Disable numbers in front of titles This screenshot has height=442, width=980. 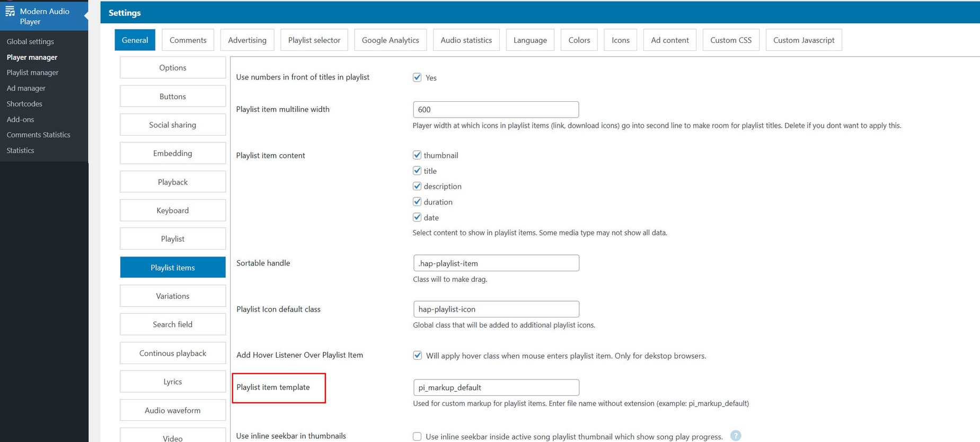[x=417, y=77]
